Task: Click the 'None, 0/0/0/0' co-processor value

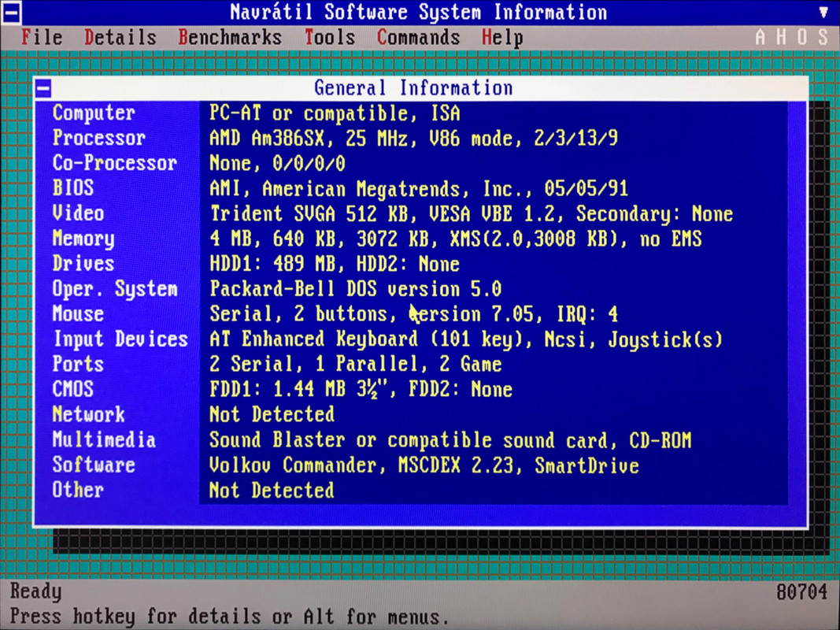Action: [x=277, y=163]
